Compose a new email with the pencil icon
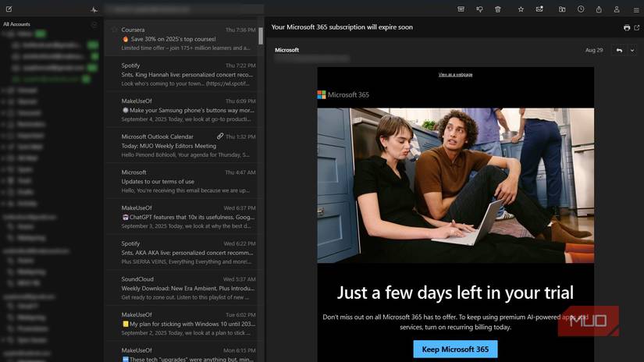This screenshot has width=644, height=362. point(9,9)
